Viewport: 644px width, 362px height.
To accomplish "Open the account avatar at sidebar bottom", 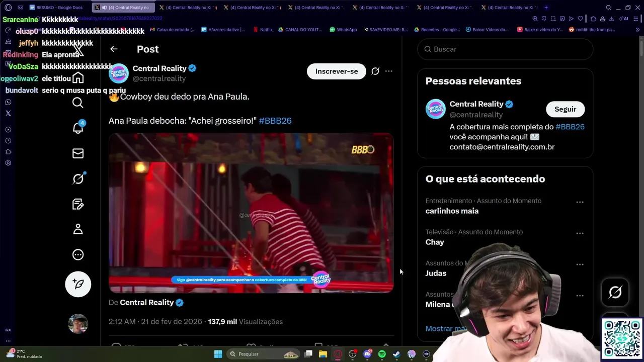I will coord(78,324).
